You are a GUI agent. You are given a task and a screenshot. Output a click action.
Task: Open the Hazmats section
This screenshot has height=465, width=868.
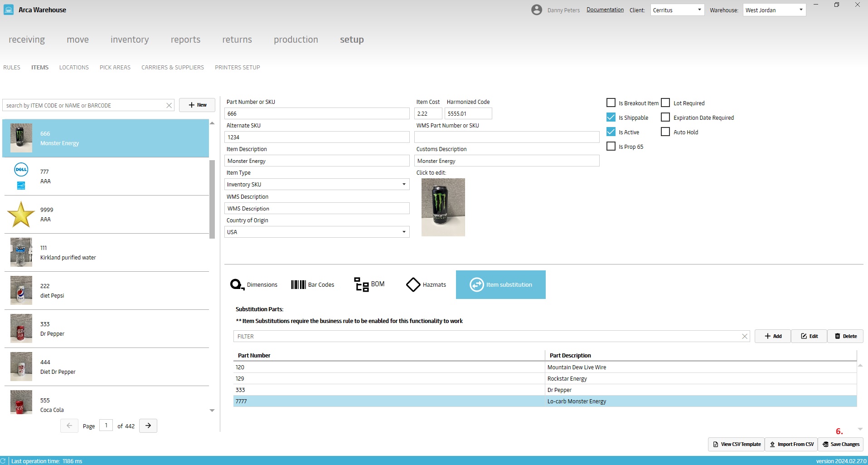point(426,284)
